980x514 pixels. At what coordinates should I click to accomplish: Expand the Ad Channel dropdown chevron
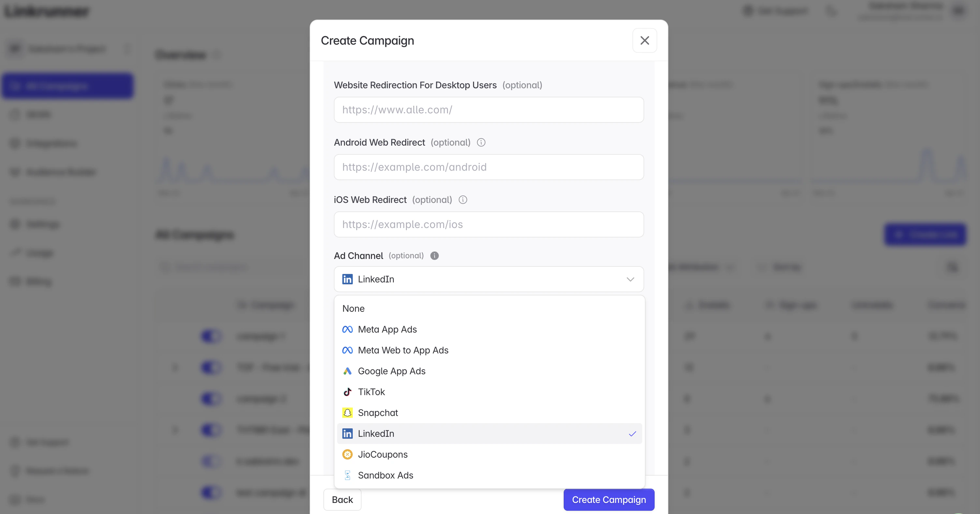click(631, 279)
